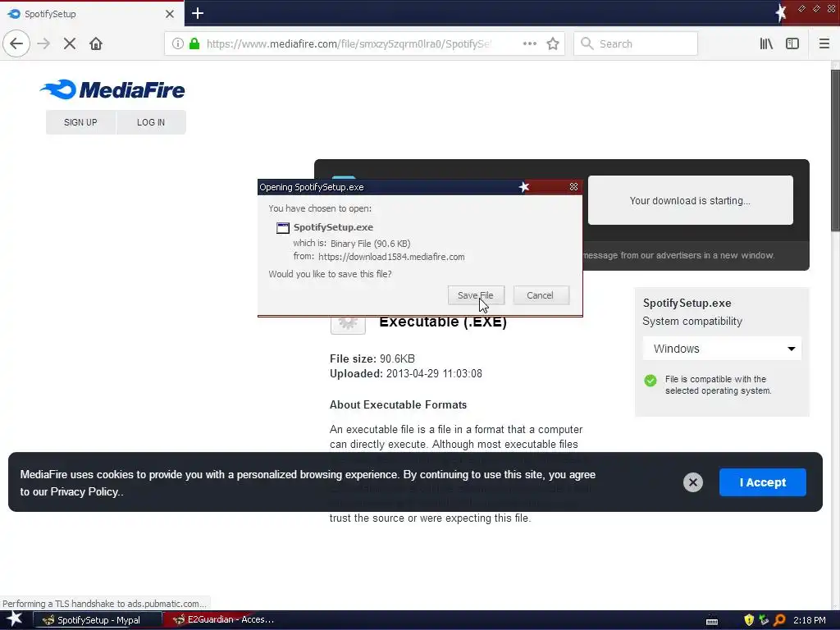Click the green padlock security icon
This screenshot has height=630, width=840.
click(194, 43)
